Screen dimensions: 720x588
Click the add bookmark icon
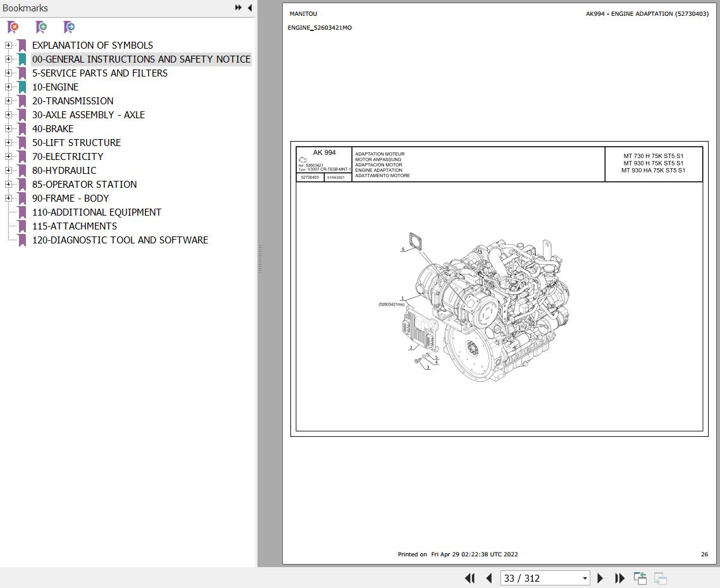coord(41,28)
